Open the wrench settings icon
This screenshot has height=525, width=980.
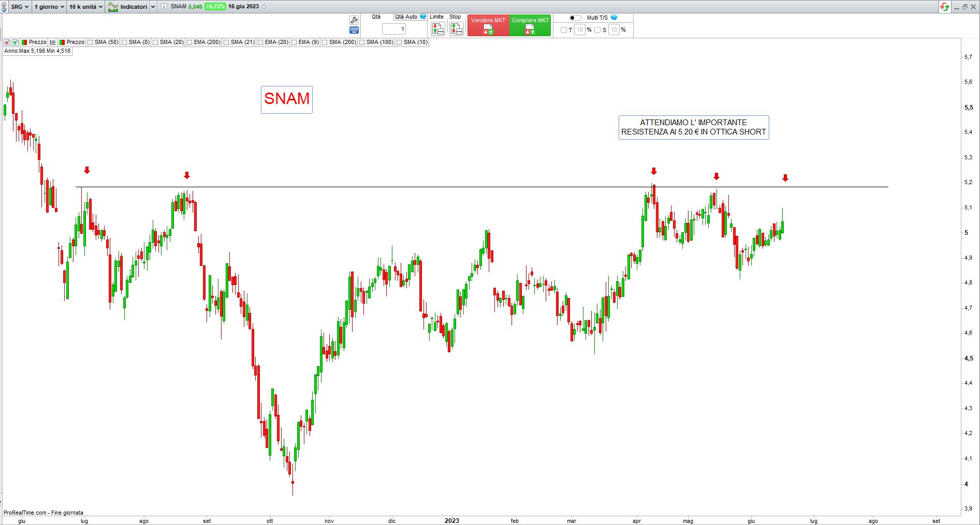[354, 20]
